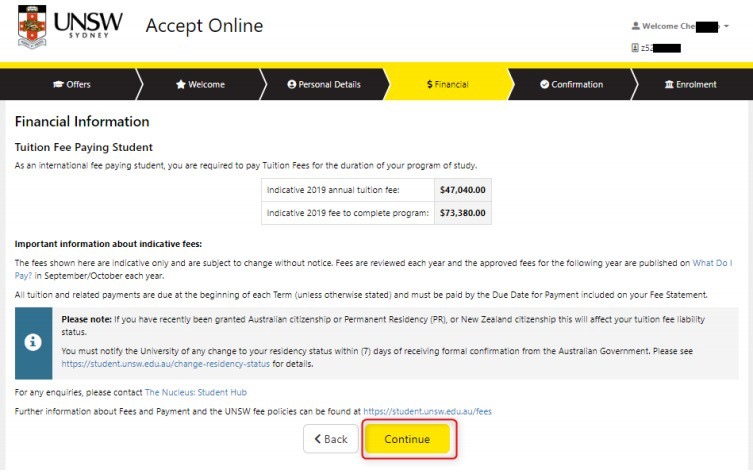Click the $47,040.00 annual tuition fee cell
This screenshot has height=472, width=753.
(x=462, y=188)
